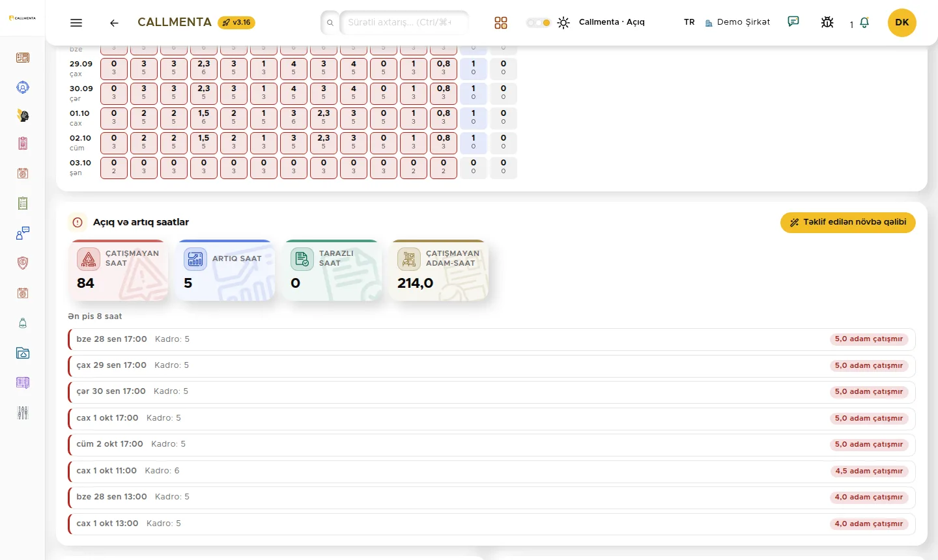Focus the Sürətli axtarış search field
Screen dimensions: 938x560
click(404, 22)
